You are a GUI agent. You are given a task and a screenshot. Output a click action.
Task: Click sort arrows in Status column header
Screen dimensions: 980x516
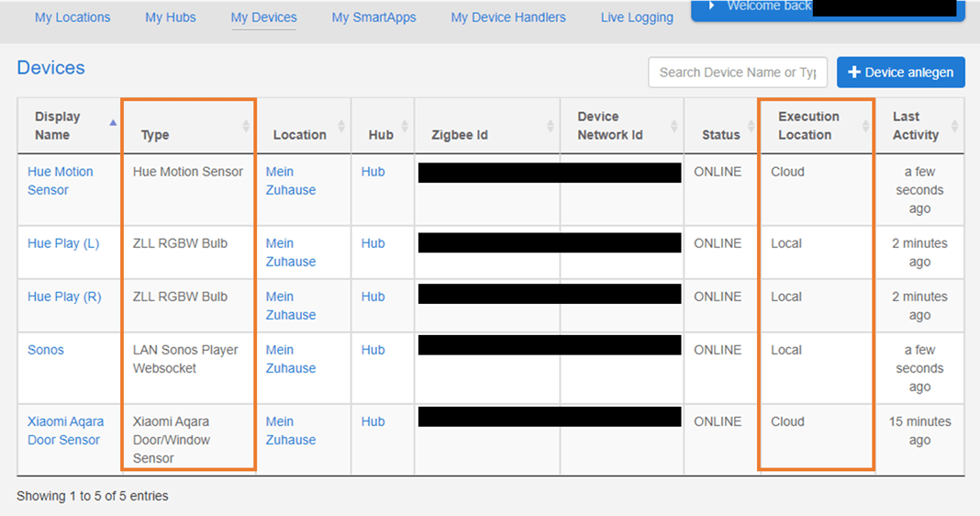point(751,126)
